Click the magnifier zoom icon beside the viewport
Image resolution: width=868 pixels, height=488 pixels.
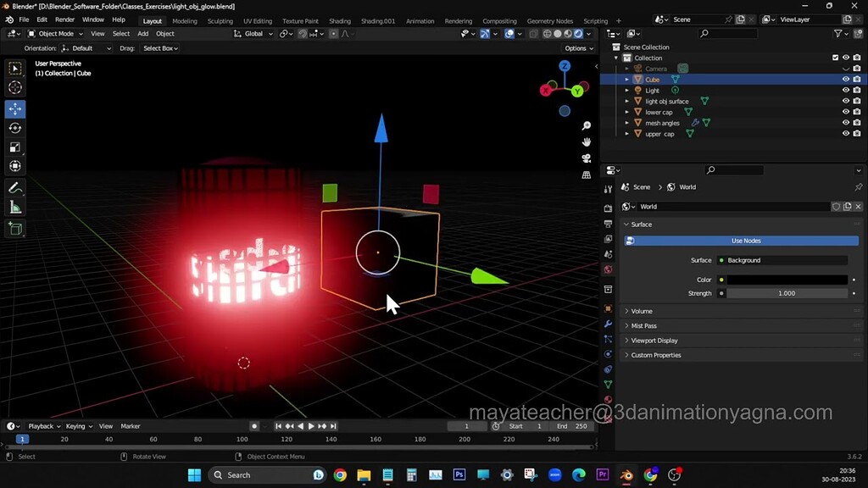[x=586, y=126]
